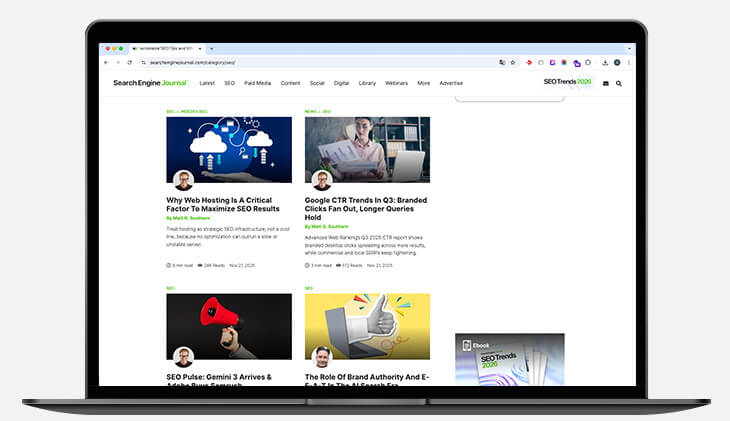The height and width of the screenshot is (421, 730).
Task: Click the translate page icon in address bar
Action: [502, 62]
